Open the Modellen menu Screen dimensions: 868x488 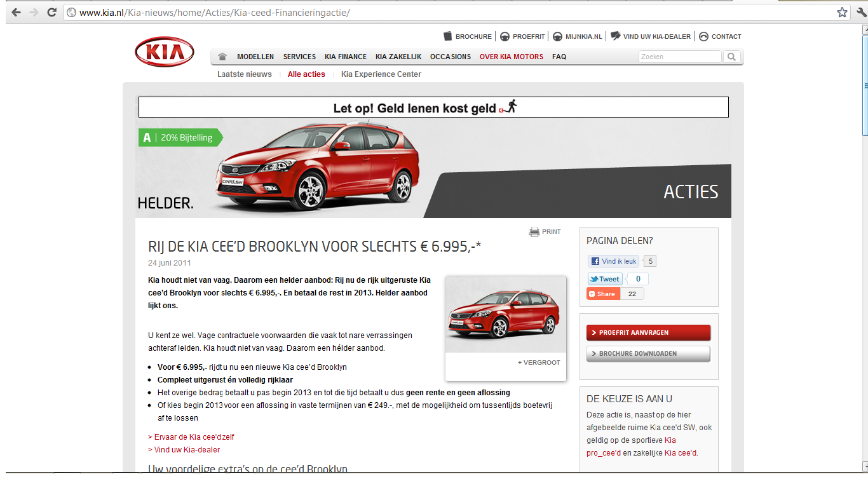(x=255, y=57)
